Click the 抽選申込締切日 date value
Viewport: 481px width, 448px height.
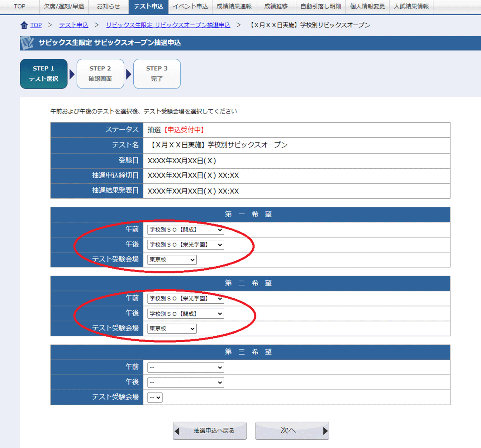(193, 176)
